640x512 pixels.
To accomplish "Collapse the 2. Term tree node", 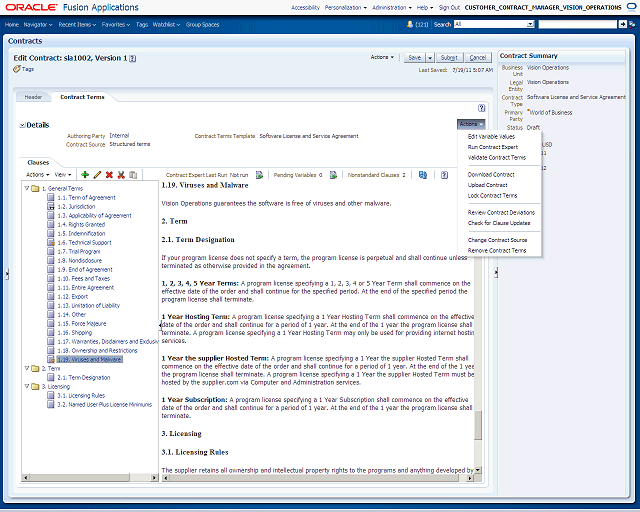I will (x=27, y=368).
